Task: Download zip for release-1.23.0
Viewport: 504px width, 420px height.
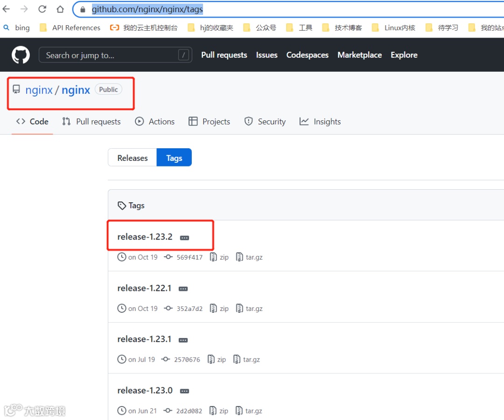Action: point(219,411)
